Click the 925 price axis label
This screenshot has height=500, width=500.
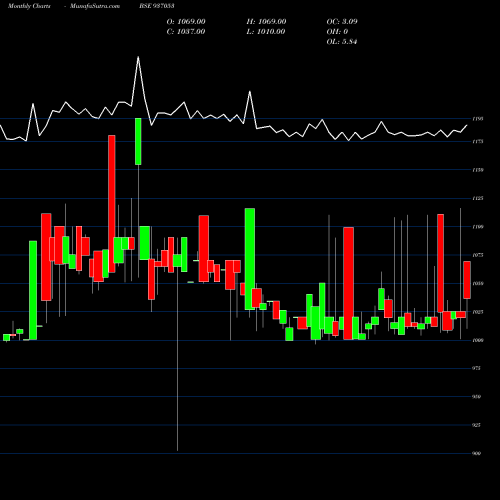[477, 425]
